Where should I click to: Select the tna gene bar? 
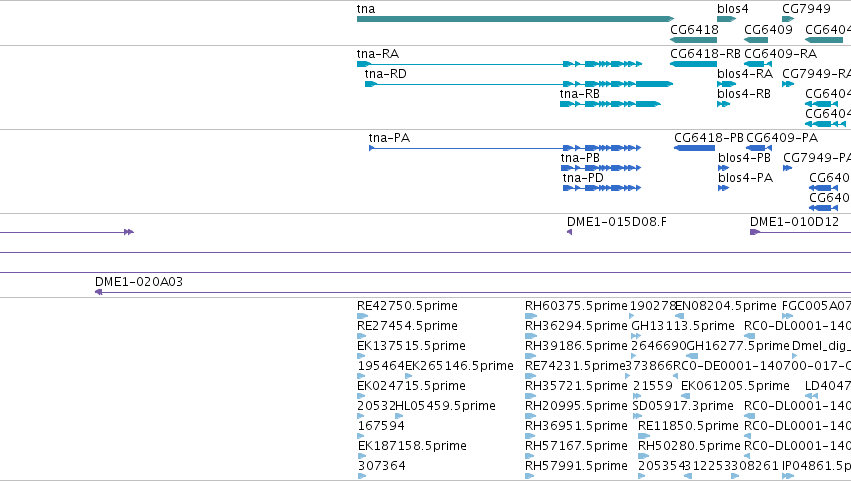515,19
